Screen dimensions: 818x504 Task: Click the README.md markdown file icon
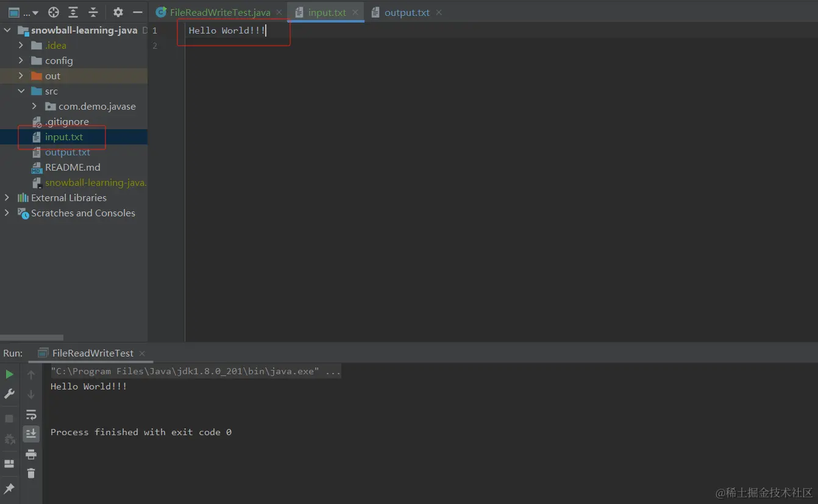(37, 168)
